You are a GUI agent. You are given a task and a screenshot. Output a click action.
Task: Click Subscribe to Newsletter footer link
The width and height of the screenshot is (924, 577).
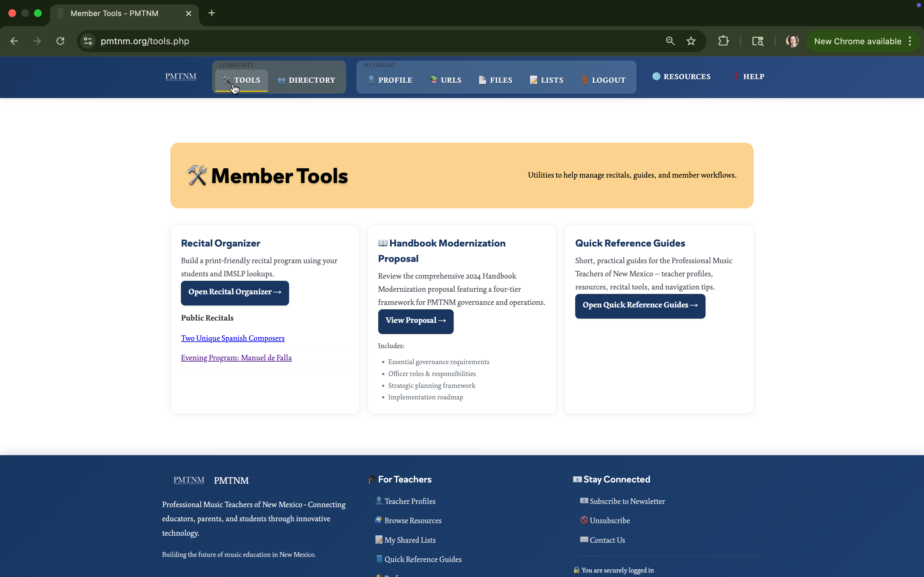(627, 501)
